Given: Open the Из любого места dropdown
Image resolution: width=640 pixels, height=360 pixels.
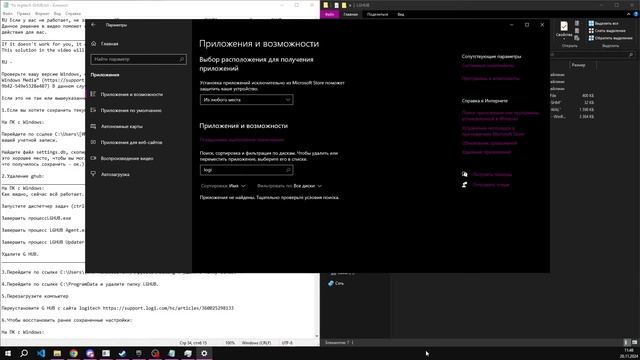Looking at the screenshot, I should (x=247, y=100).
